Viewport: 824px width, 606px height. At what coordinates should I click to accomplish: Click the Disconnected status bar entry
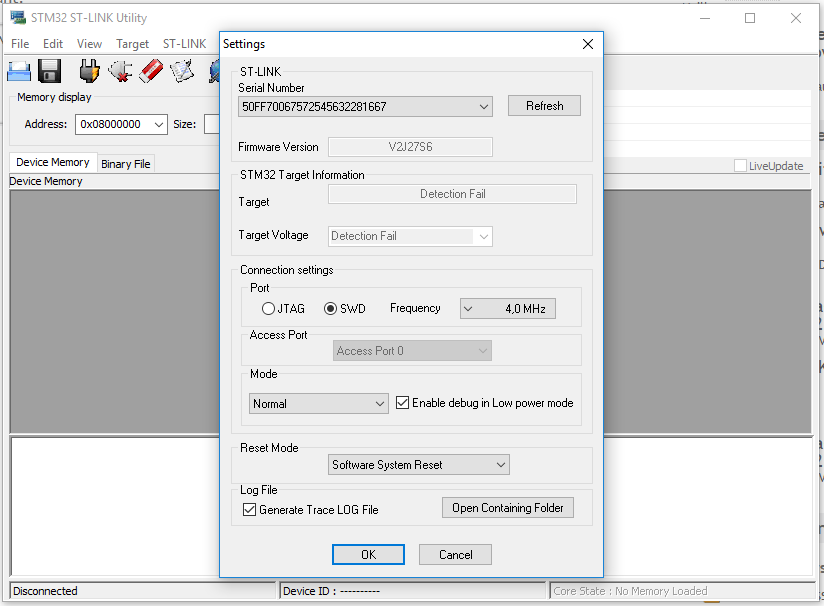[142, 591]
